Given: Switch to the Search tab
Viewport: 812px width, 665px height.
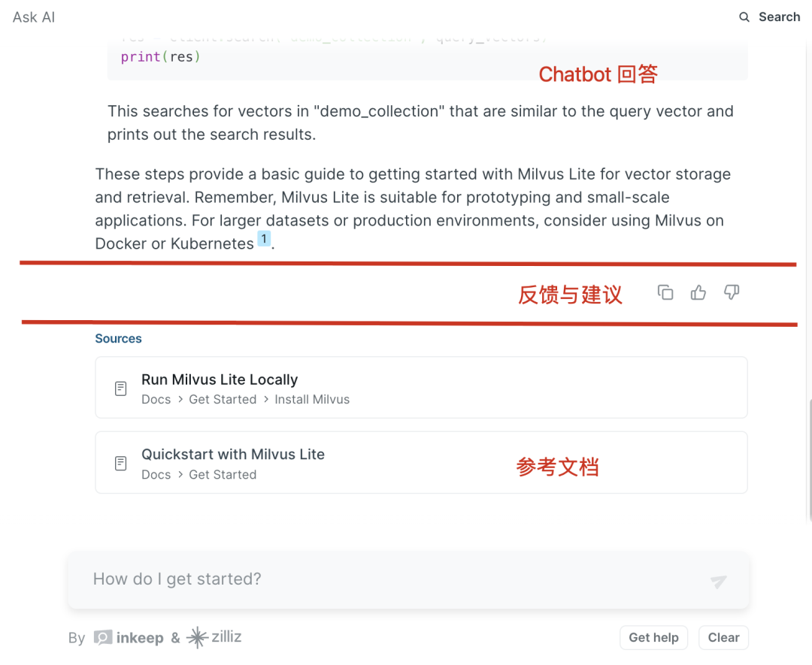Looking at the screenshot, I should (769, 17).
